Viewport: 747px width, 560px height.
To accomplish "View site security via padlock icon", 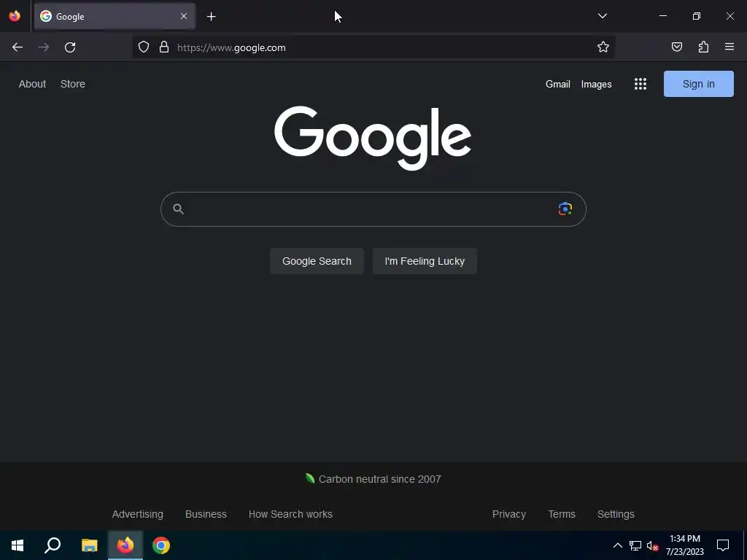I will point(164,47).
